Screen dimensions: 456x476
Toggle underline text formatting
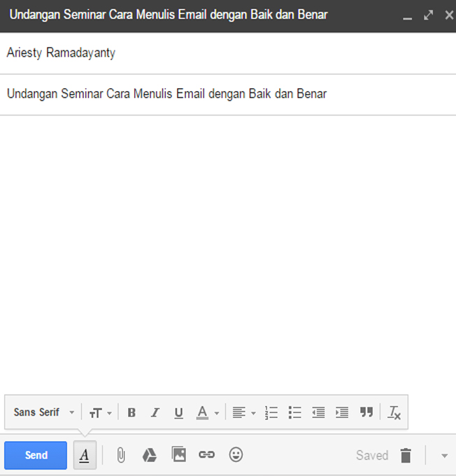pyautogui.click(x=178, y=413)
